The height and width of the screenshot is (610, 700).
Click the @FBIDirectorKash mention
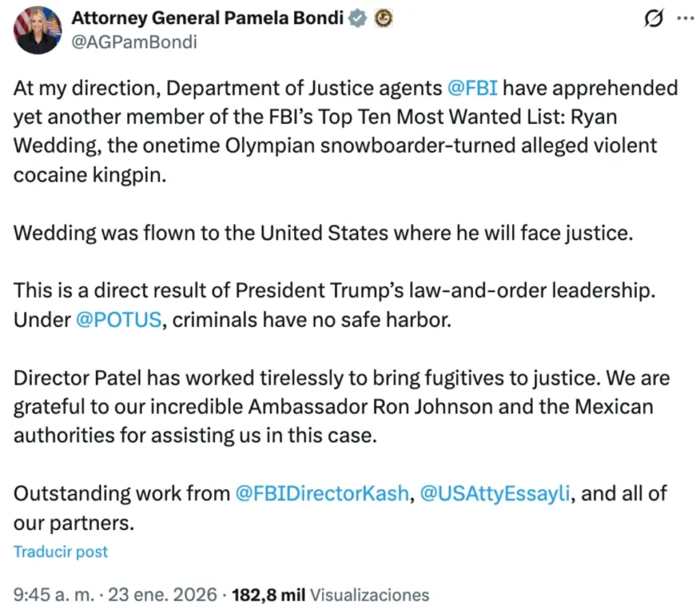[x=321, y=493]
